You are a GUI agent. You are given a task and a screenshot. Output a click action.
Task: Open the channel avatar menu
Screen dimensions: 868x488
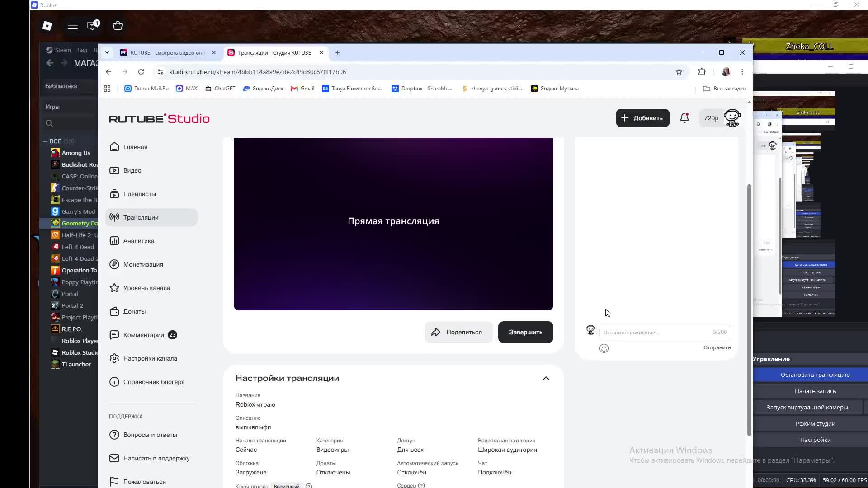(732, 118)
